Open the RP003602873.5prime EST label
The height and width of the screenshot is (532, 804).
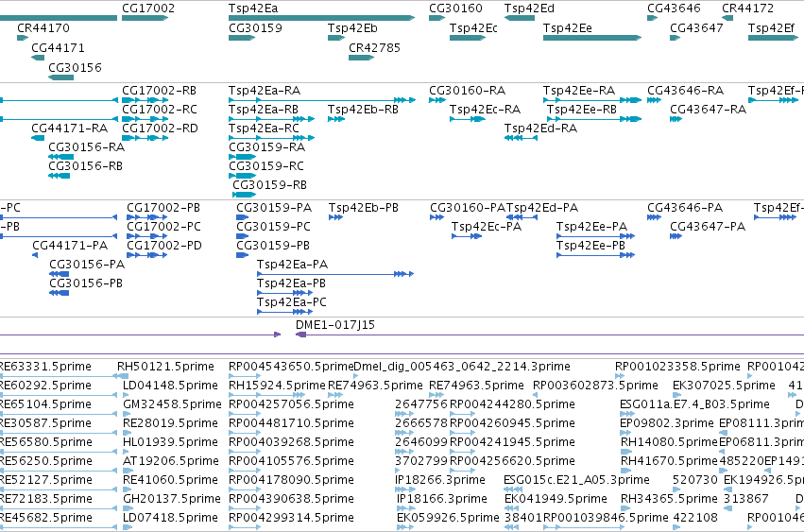595,386
